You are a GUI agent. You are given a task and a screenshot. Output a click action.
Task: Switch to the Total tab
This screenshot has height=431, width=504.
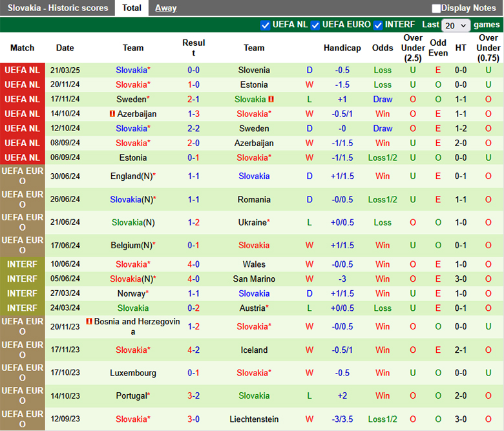pos(131,8)
